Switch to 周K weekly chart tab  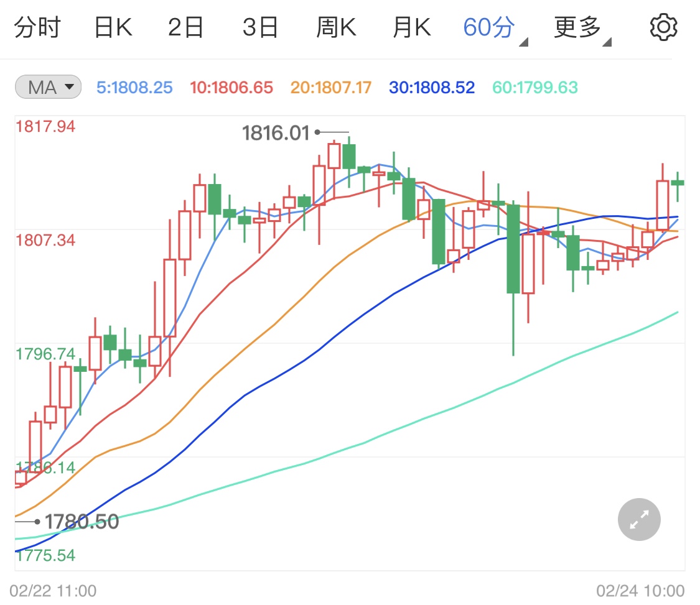click(336, 27)
